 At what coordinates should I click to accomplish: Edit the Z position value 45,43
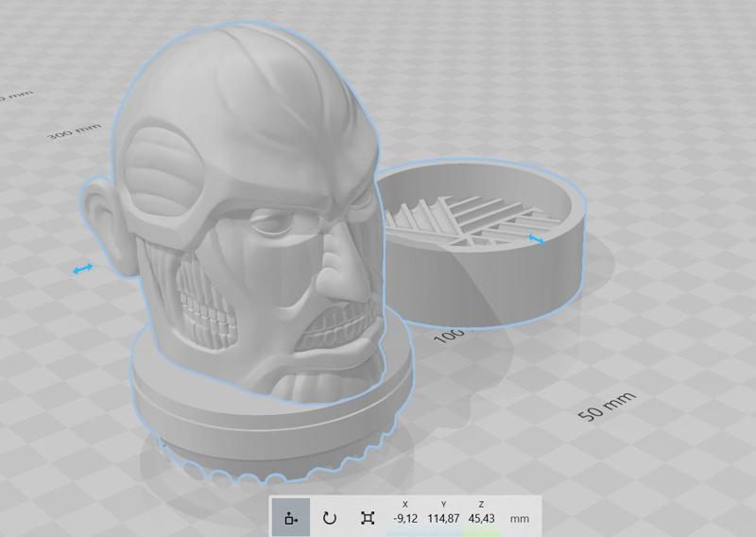click(481, 519)
